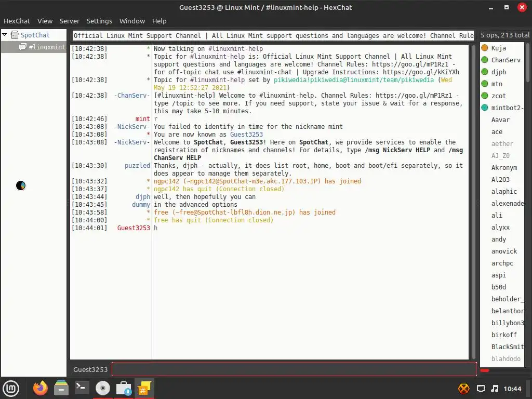Open the Terminal from the panel
The image size is (532, 399).
click(82, 388)
